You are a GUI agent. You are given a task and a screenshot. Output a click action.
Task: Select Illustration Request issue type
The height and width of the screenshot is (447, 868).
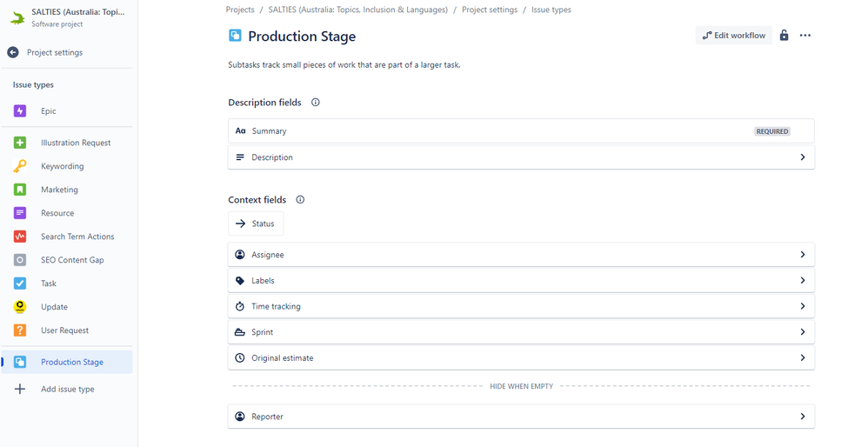76,143
